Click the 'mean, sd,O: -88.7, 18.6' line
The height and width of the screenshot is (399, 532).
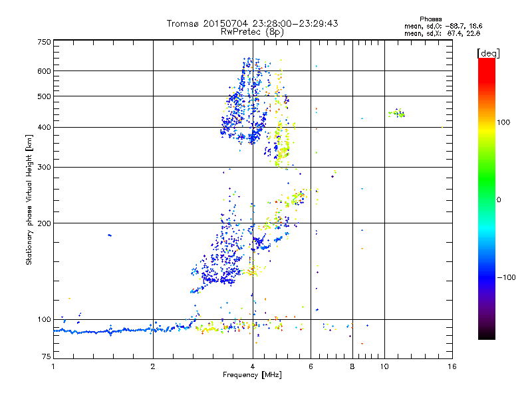[443, 26]
